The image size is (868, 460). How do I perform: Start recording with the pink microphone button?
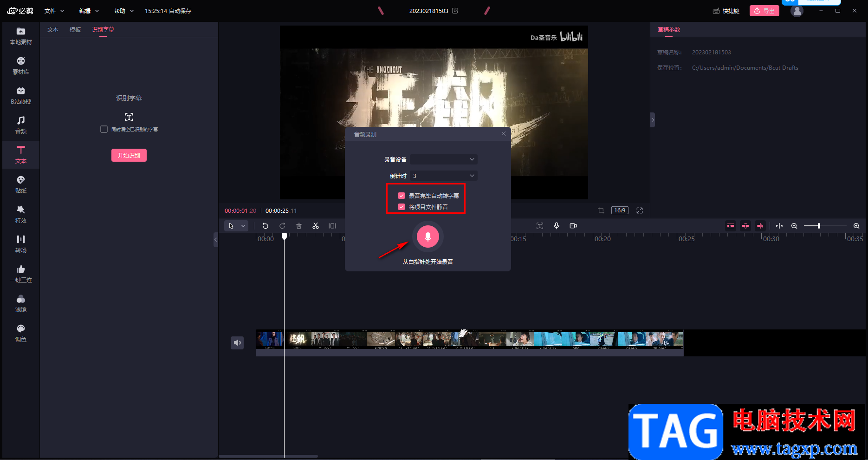[x=428, y=237]
